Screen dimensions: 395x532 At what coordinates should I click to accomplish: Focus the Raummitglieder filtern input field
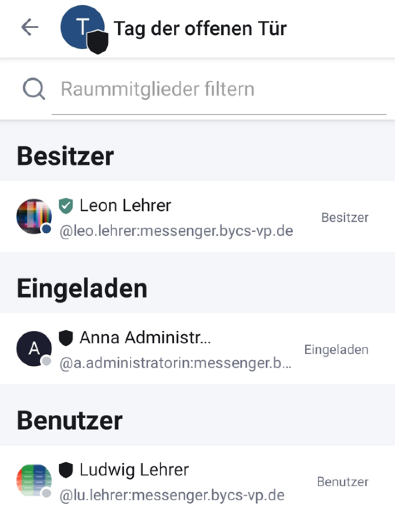[217, 89]
